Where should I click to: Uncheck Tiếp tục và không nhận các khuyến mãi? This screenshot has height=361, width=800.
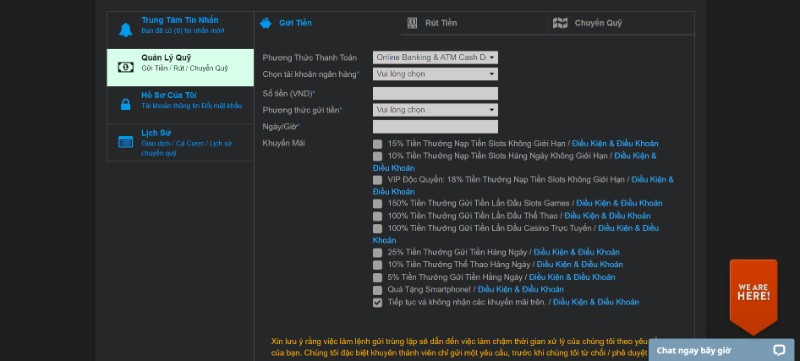tap(377, 302)
